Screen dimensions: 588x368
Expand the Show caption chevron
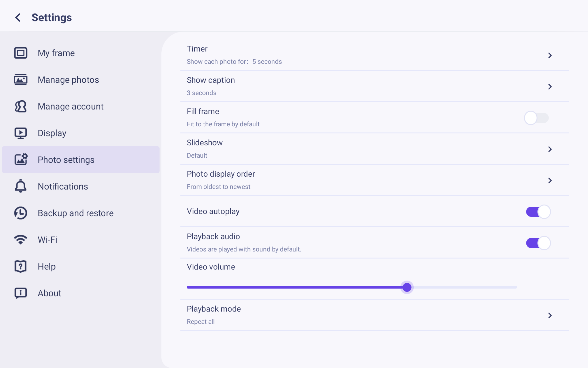(x=550, y=86)
